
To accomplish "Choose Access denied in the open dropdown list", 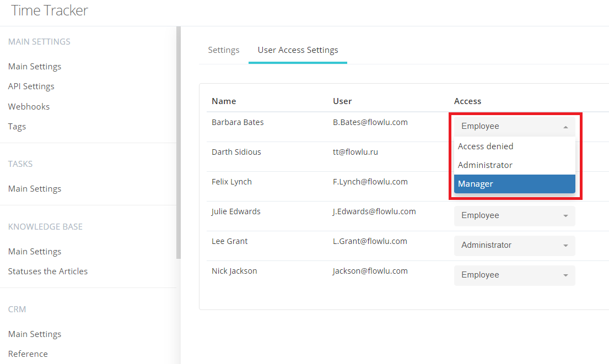I will (x=515, y=146).
